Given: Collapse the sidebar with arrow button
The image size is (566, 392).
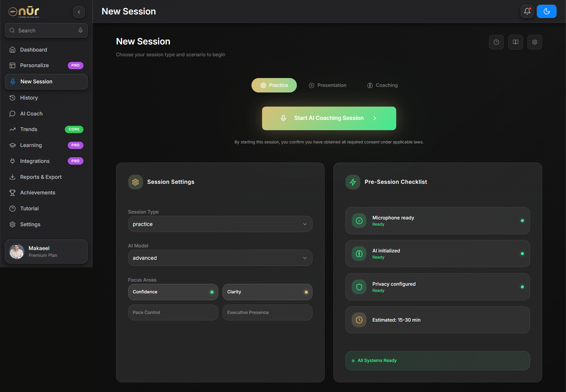Looking at the screenshot, I should pos(79,12).
